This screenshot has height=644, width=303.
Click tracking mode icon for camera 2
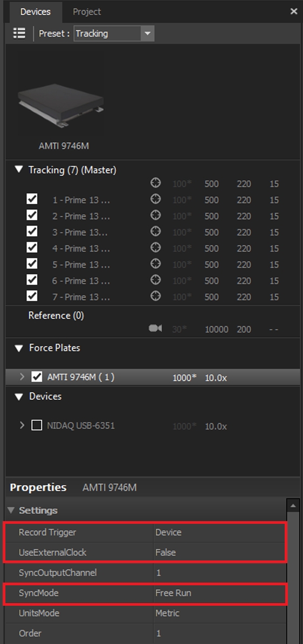coord(155,216)
